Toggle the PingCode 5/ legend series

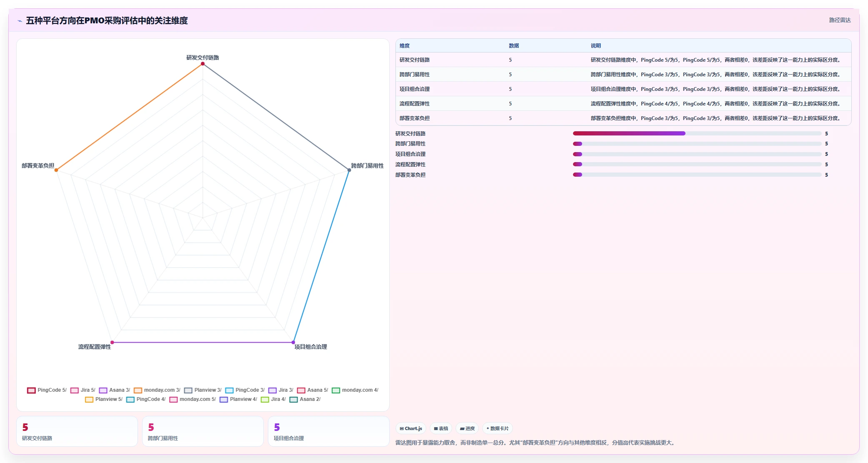[47, 390]
